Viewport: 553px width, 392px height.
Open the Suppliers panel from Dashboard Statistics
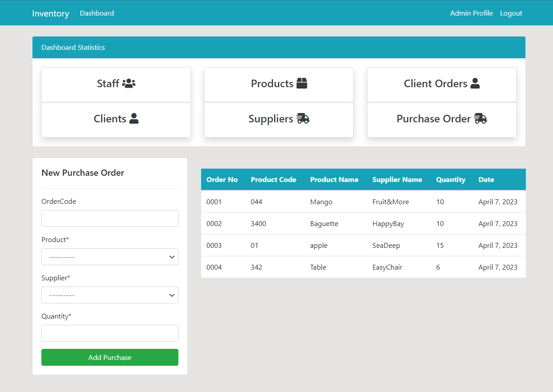[279, 120]
